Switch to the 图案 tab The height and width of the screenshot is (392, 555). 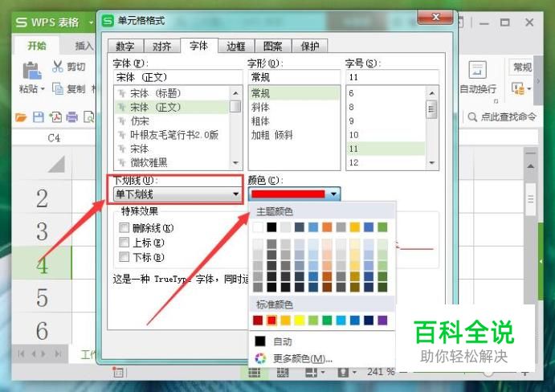[272, 46]
